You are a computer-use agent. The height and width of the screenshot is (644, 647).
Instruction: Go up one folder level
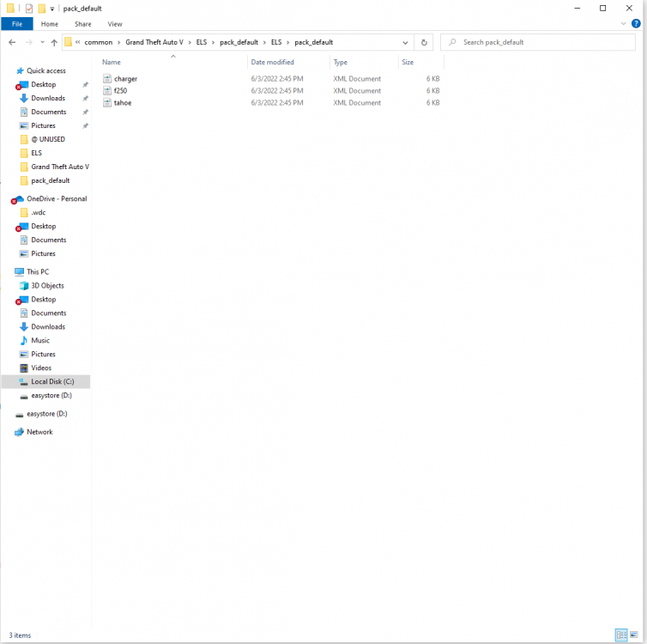click(x=54, y=42)
